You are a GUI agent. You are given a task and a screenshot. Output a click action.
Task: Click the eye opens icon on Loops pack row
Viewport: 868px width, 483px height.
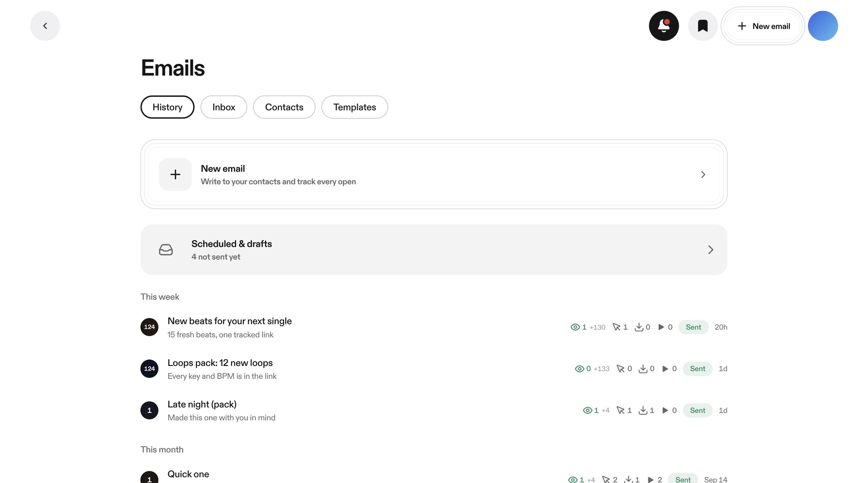point(579,369)
